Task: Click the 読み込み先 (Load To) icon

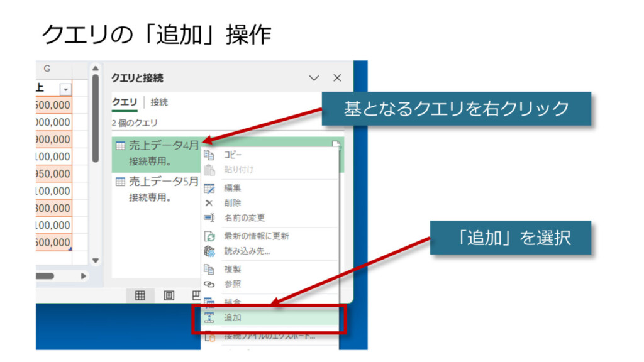Action: click(x=209, y=251)
